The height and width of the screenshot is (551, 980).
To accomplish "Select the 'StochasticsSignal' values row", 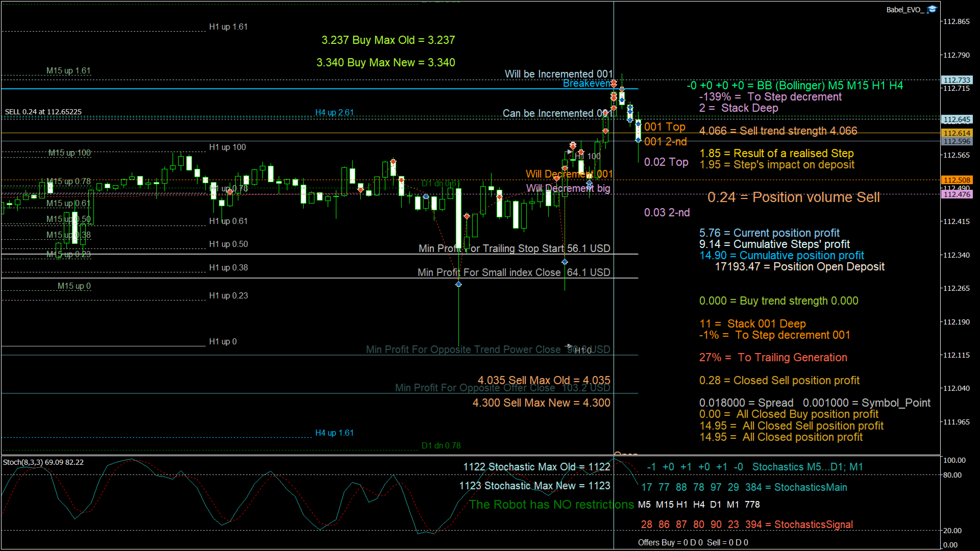I will click(747, 524).
